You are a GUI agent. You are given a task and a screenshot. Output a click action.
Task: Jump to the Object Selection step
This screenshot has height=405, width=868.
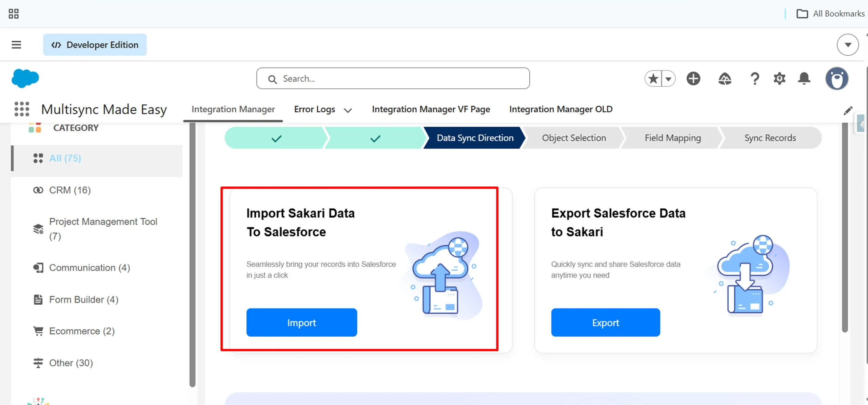[574, 138]
